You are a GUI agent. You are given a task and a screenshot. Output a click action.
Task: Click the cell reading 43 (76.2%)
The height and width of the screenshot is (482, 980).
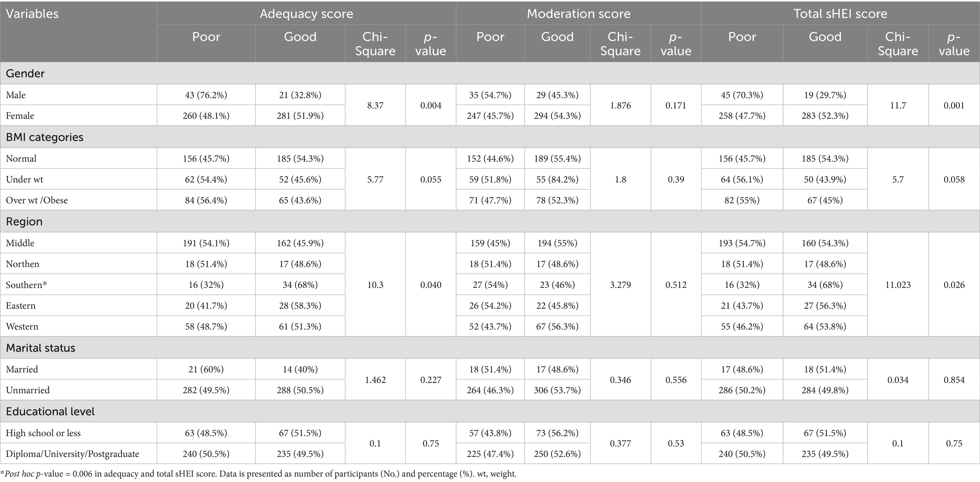coord(206,95)
